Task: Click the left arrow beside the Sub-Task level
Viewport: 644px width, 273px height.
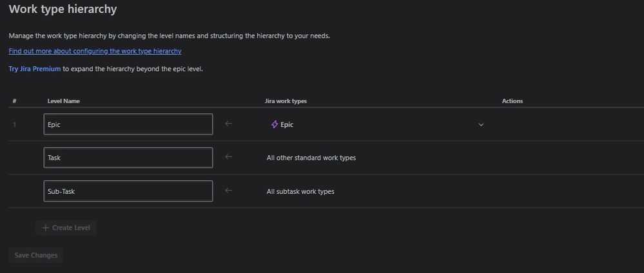Action: coord(229,191)
